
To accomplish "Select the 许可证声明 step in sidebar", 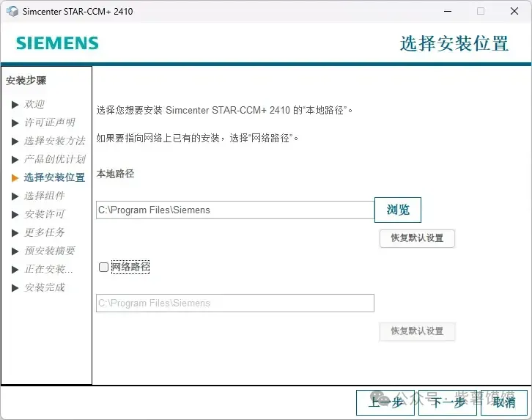I will [49, 122].
